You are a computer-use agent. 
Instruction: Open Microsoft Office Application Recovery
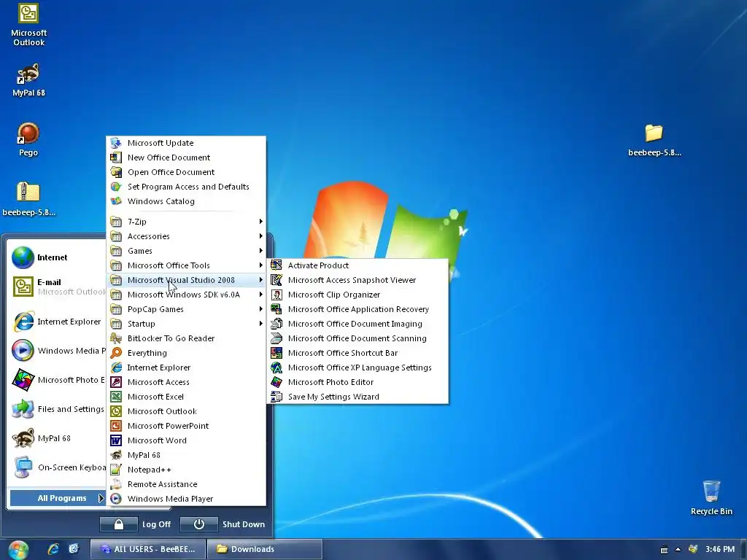point(357,309)
